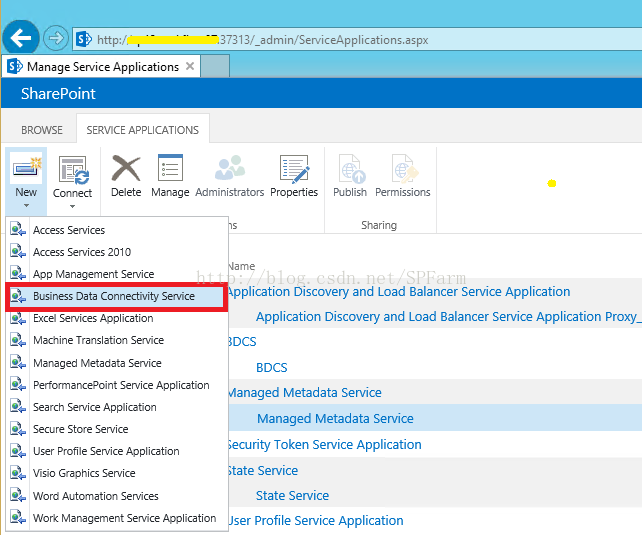This screenshot has width=642, height=535.
Task: Click icon next to Machine Translation Service
Action: 18,340
